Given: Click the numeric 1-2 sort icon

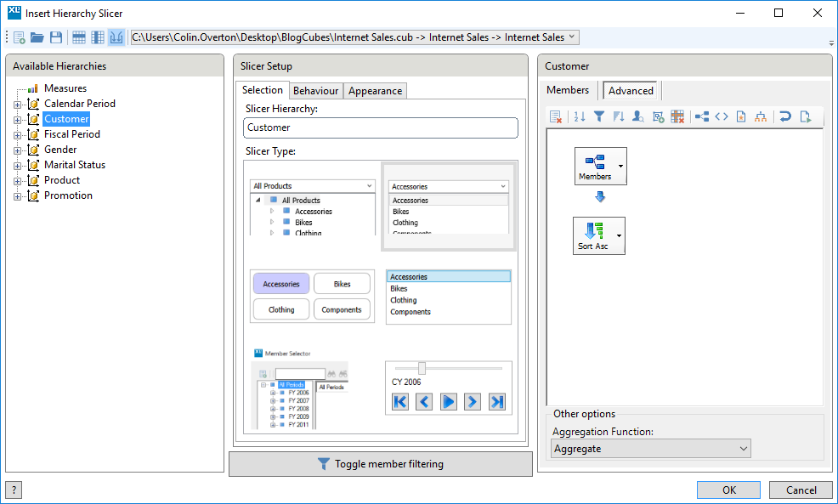Looking at the screenshot, I should click(x=580, y=116).
